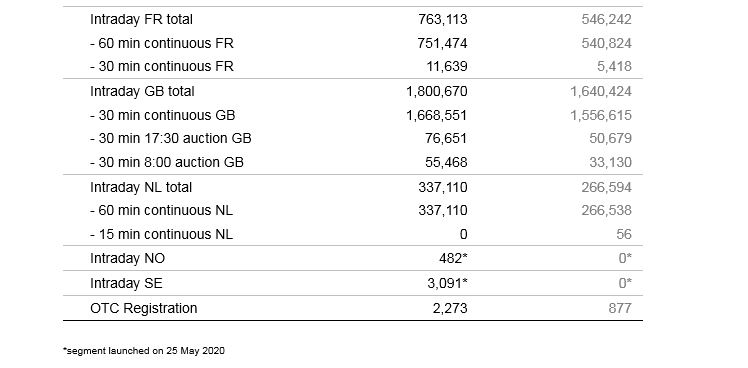Select the 30 min 17:30 auction GB row
This screenshot has width=748, height=368.
point(353,138)
